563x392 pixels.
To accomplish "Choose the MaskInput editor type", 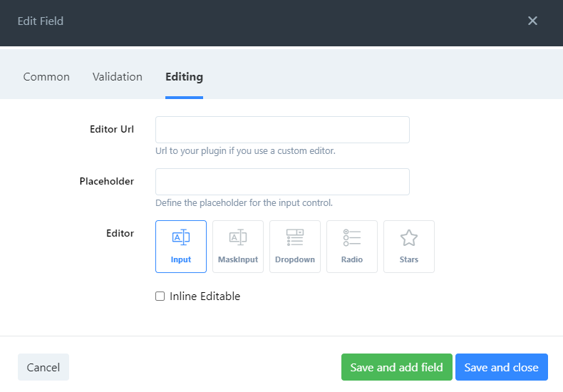I will [238, 247].
